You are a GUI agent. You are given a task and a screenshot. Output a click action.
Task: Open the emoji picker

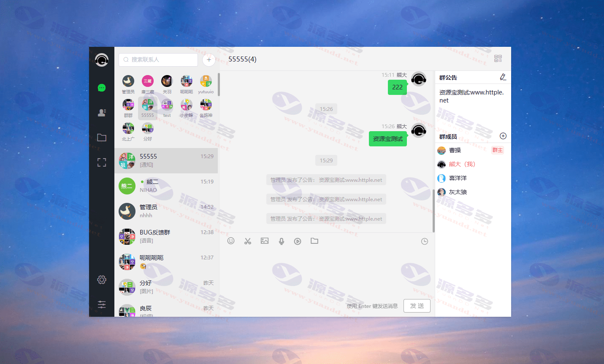point(231,241)
